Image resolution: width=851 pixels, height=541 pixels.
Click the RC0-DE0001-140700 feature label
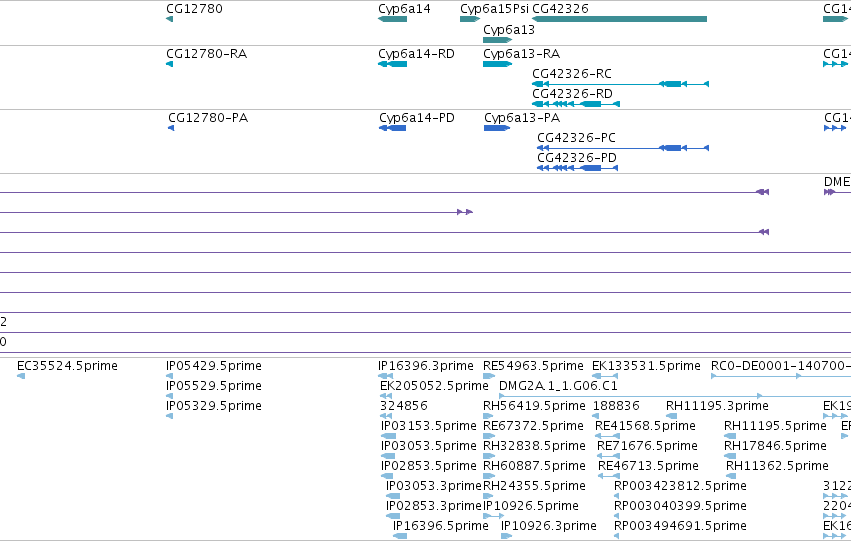[x=781, y=366]
